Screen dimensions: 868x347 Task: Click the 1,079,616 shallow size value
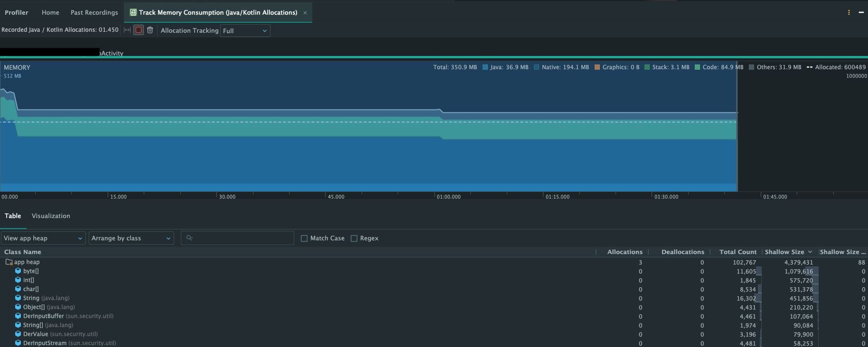pos(799,271)
